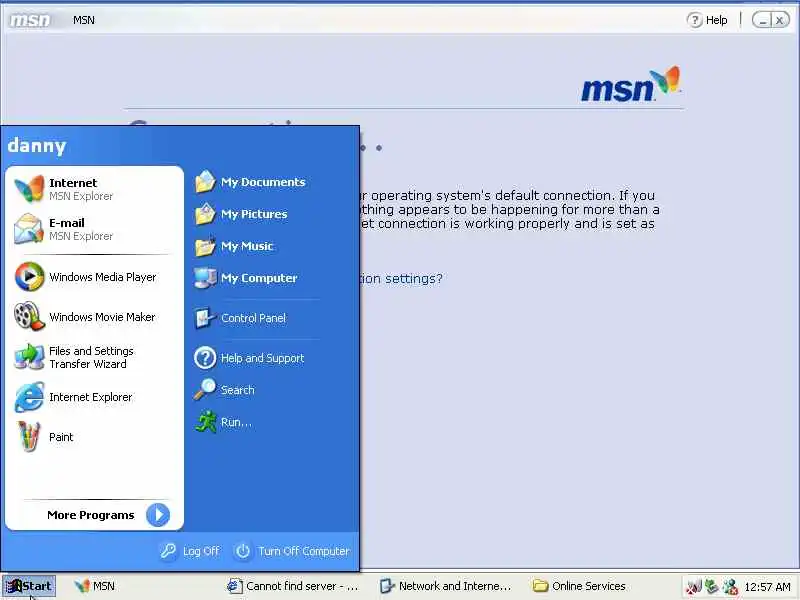
Task: Click the Log Off key icon
Action: (x=168, y=551)
